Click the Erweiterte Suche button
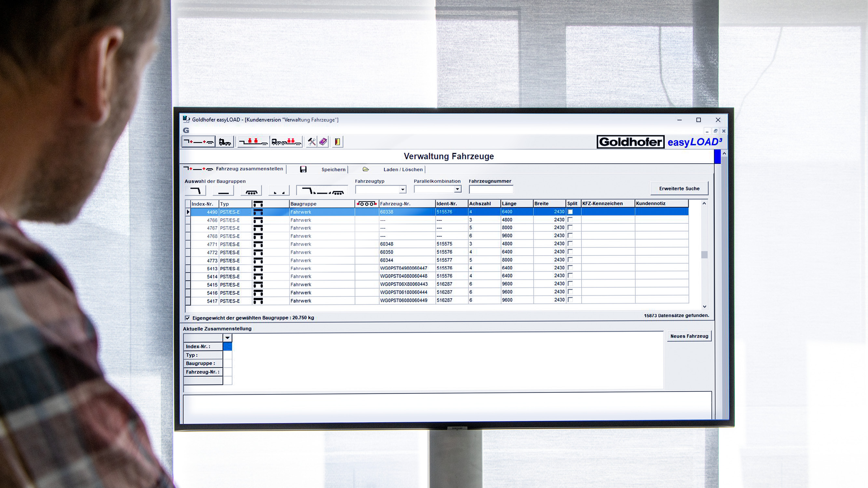 679,189
